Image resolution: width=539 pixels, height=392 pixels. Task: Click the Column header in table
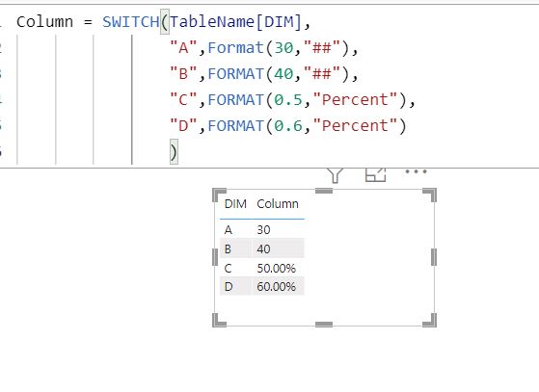pyautogui.click(x=278, y=204)
